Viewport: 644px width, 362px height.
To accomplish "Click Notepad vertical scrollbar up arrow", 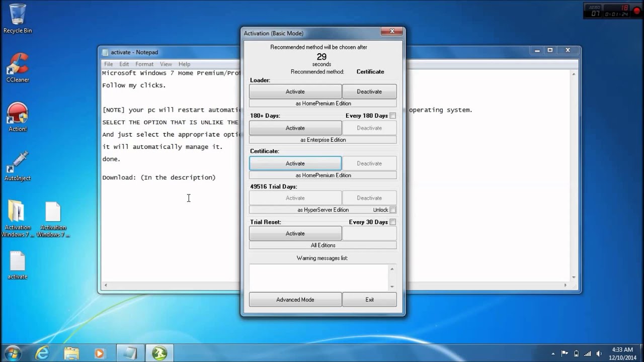I will click(x=573, y=74).
